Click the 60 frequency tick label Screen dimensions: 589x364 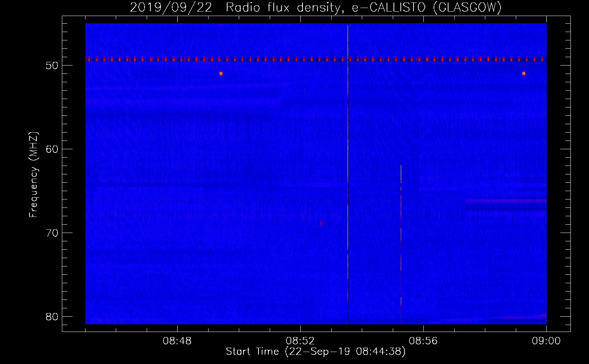coord(52,149)
